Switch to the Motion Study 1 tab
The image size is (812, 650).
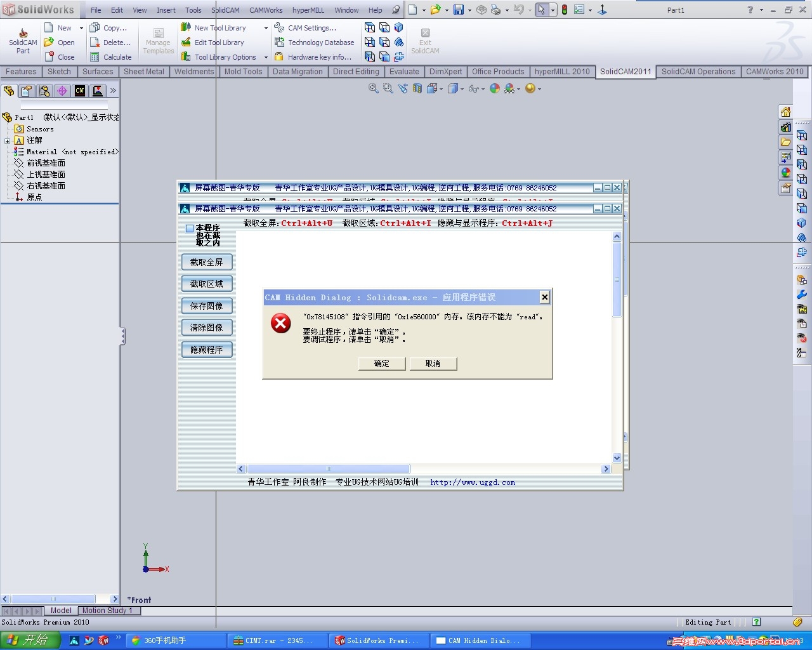pyautogui.click(x=108, y=611)
